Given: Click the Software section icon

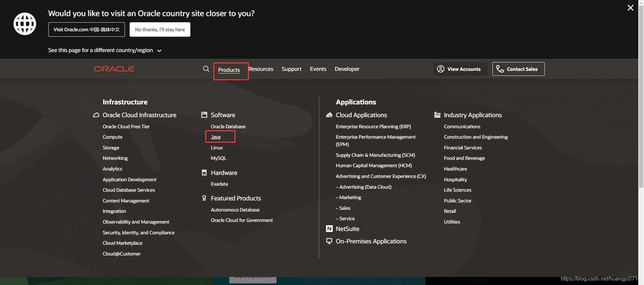Looking at the screenshot, I should point(204,115).
